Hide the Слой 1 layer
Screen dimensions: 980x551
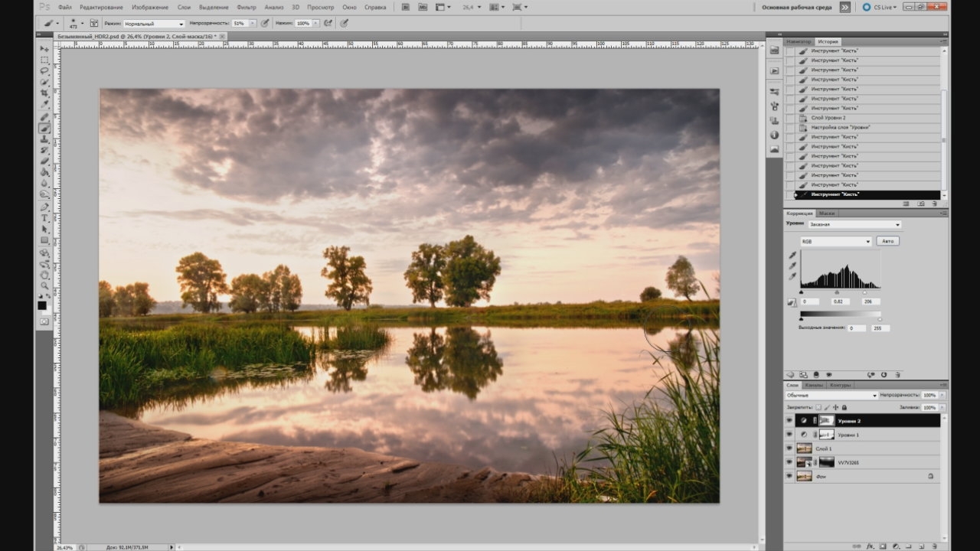pos(789,448)
